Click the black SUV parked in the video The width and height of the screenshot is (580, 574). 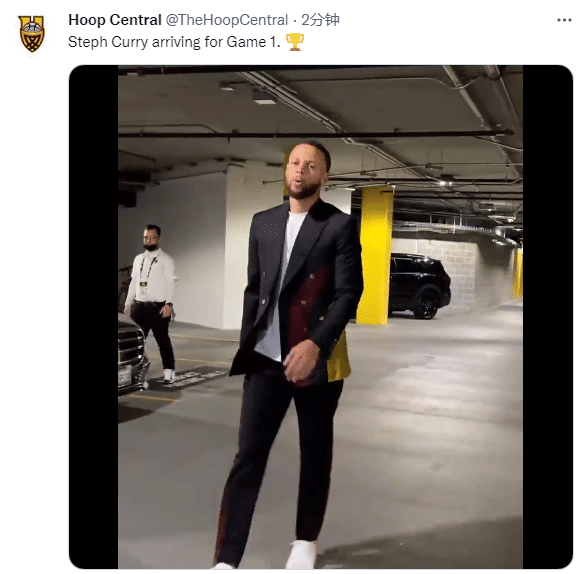[419, 285]
